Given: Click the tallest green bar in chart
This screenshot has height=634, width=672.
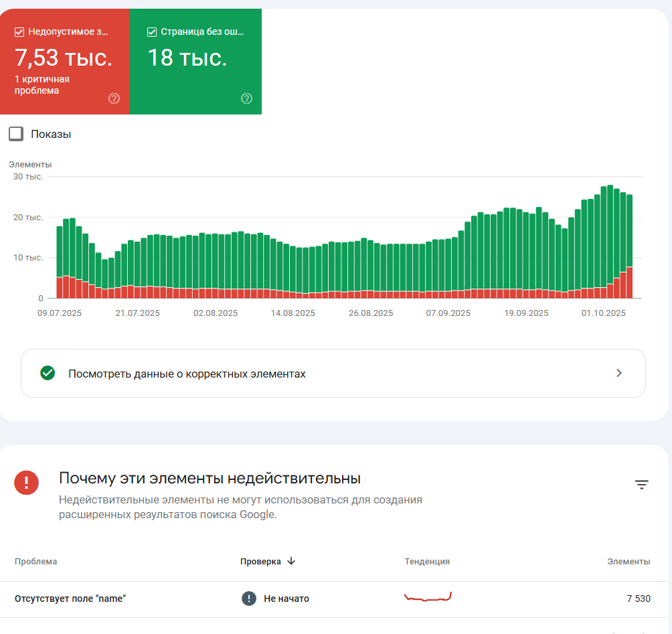Looking at the screenshot, I should (x=610, y=234).
